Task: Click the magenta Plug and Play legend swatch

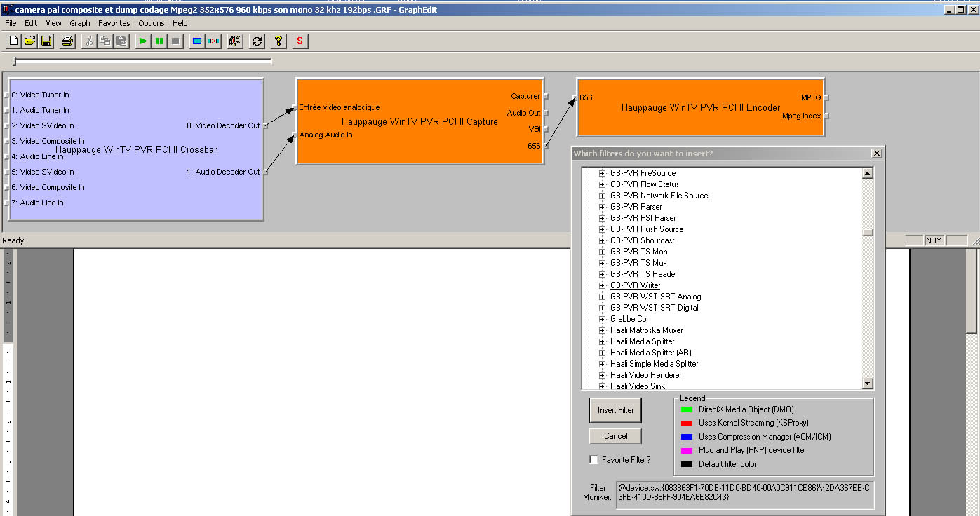Action: click(x=687, y=450)
